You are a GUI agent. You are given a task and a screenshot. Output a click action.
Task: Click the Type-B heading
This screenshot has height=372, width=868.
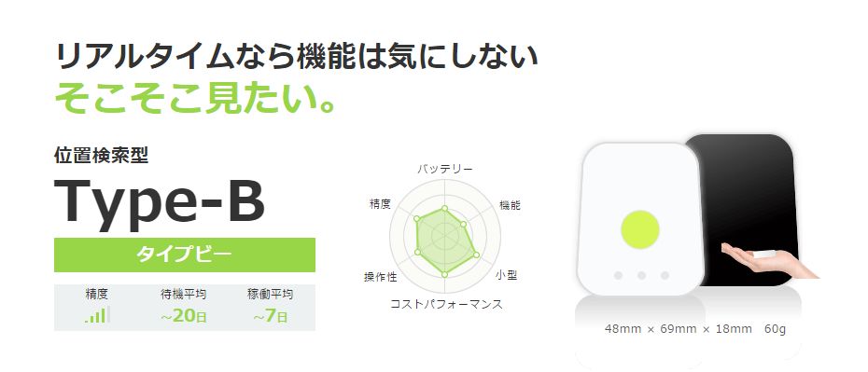pyautogui.click(x=160, y=200)
